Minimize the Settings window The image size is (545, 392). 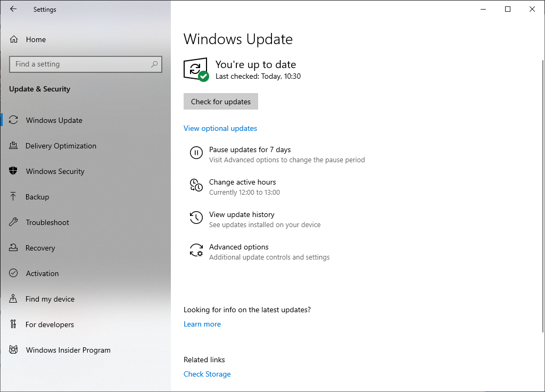[483, 9]
